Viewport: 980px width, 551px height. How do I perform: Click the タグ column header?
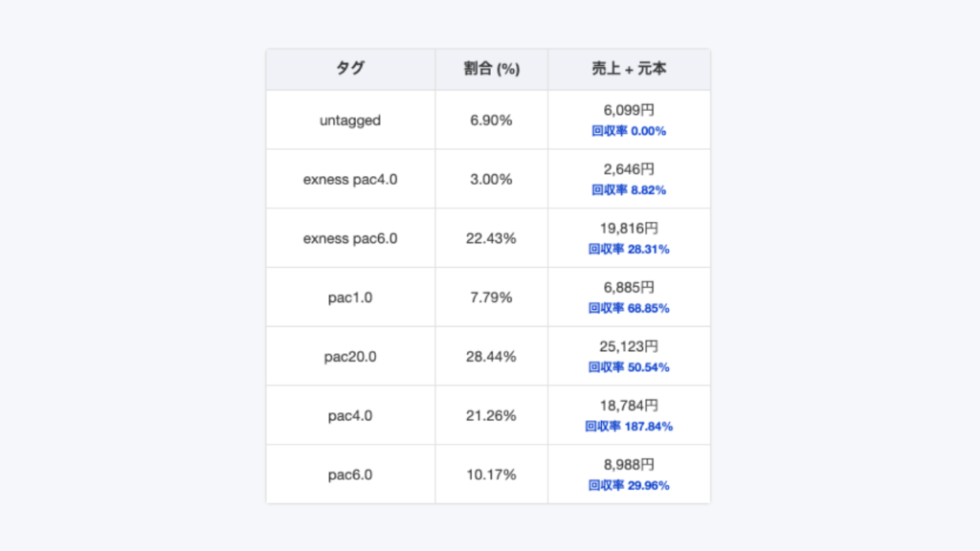(350, 70)
